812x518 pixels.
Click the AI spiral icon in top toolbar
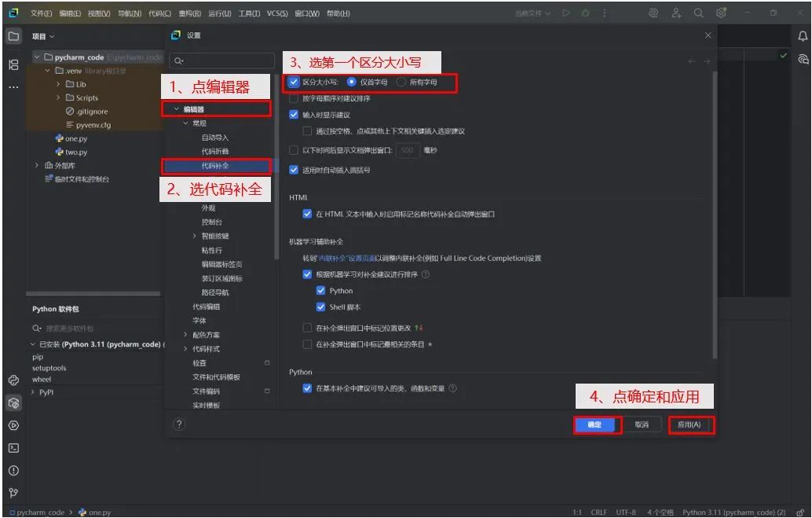pyautogui.click(x=653, y=13)
